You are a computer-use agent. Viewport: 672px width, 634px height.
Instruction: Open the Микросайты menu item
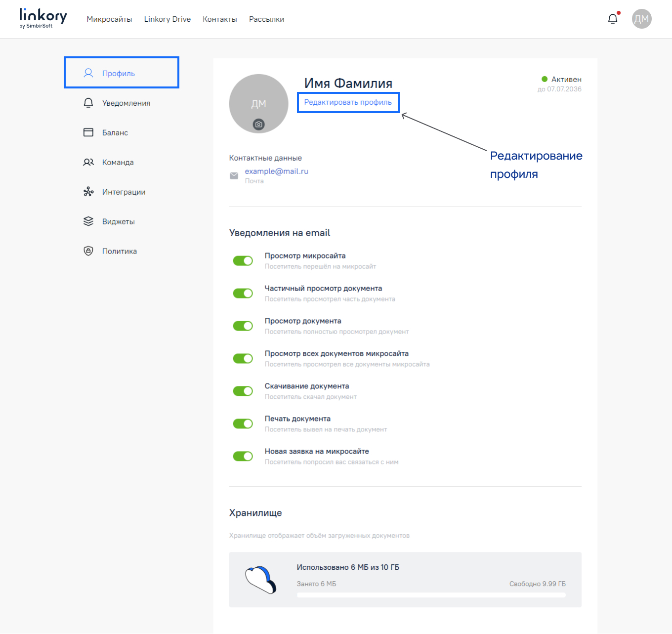click(109, 19)
